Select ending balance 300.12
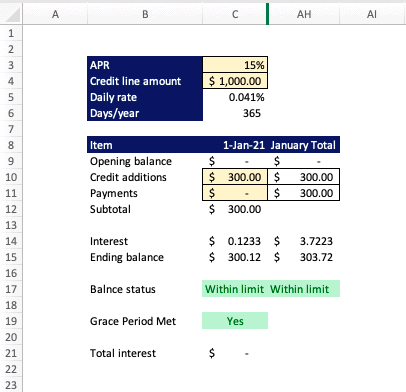406x392 pixels. [x=235, y=257]
